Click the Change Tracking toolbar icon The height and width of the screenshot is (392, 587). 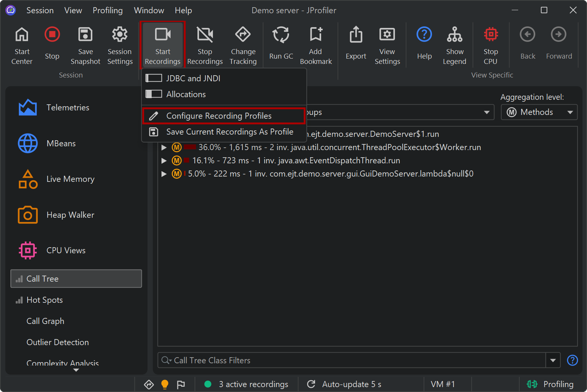[x=243, y=35]
